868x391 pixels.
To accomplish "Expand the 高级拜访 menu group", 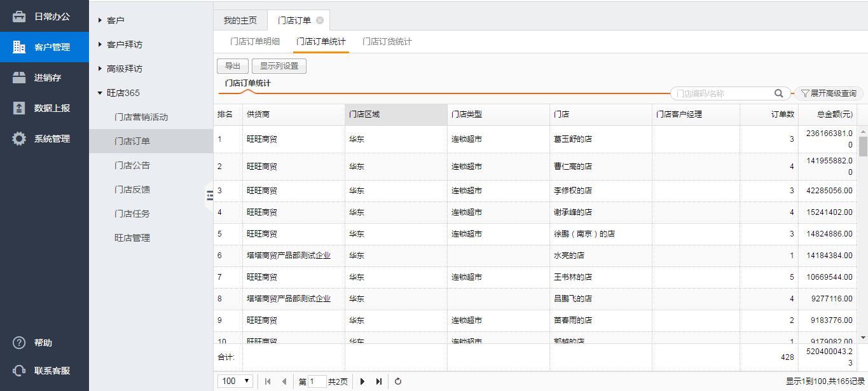I will [100, 69].
